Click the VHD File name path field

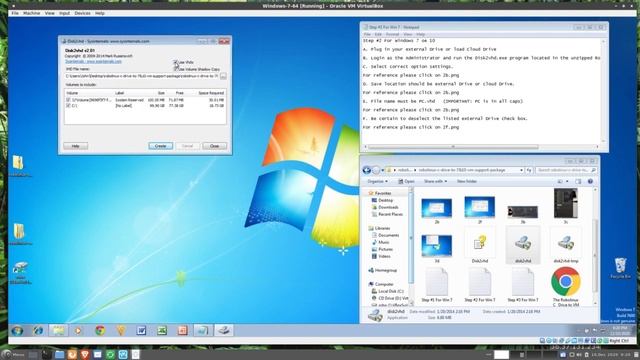point(142,76)
